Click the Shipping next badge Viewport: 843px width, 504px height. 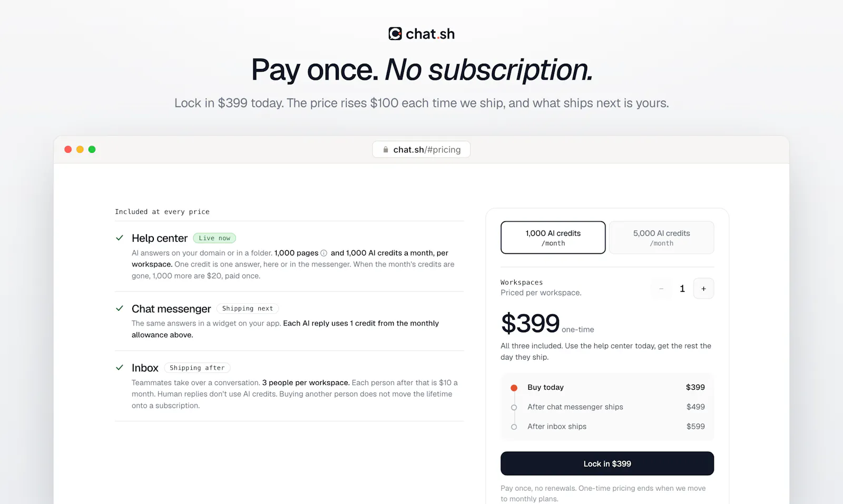click(x=248, y=309)
